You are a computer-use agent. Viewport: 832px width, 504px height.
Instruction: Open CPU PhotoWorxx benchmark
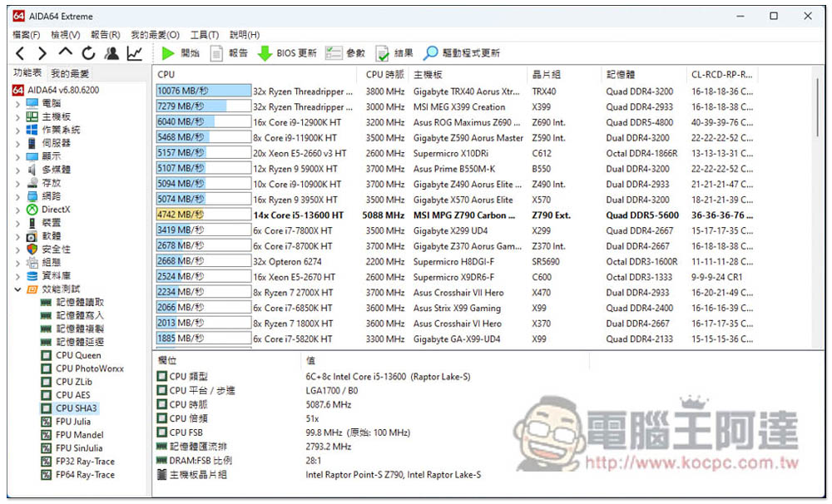coord(90,368)
